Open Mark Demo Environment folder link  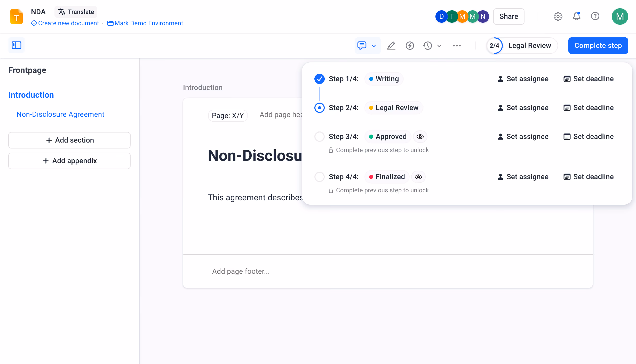(x=145, y=23)
